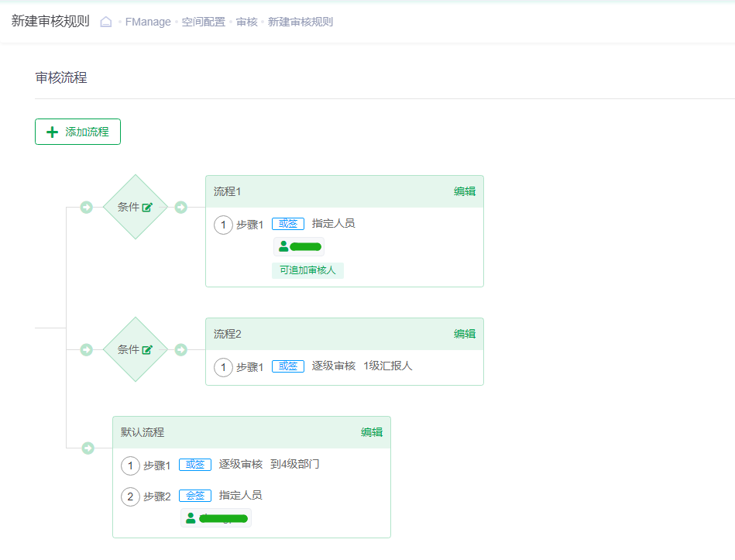The width and height of the screenshot is (735, 560).
Task: Click arrow circle left of second condition
Action: point(87,350)
